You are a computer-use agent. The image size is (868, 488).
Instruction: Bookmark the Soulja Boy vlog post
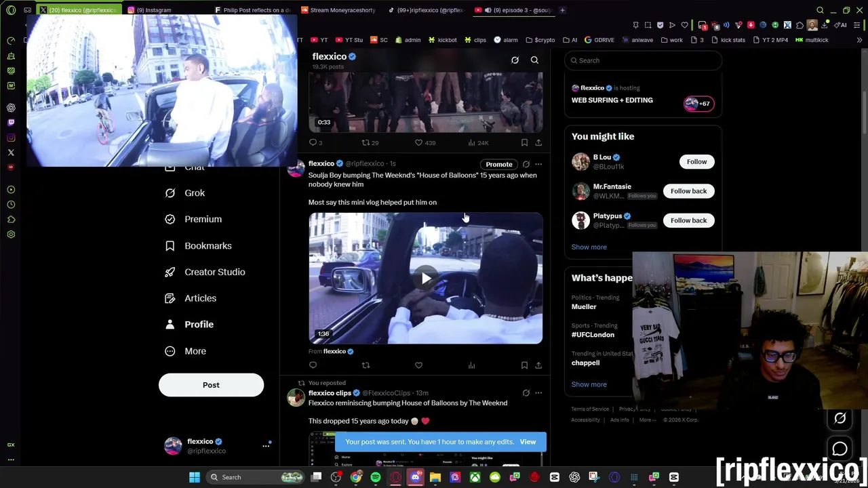524,365
